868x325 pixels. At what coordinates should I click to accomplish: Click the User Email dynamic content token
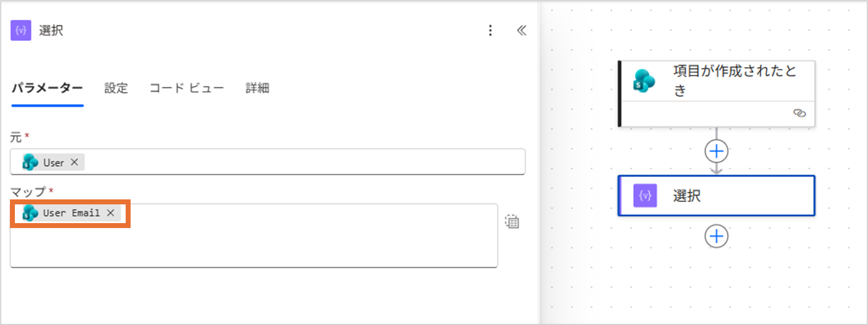(x=71, y=213)
